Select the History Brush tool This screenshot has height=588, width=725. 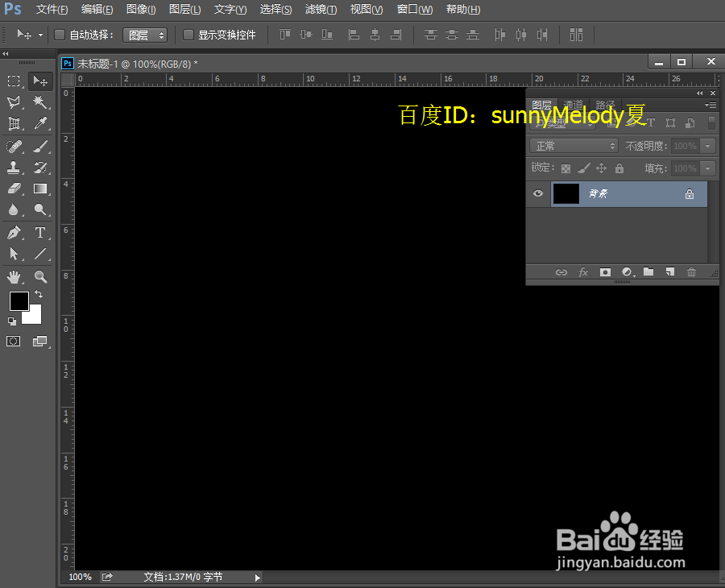coord(41,168)
